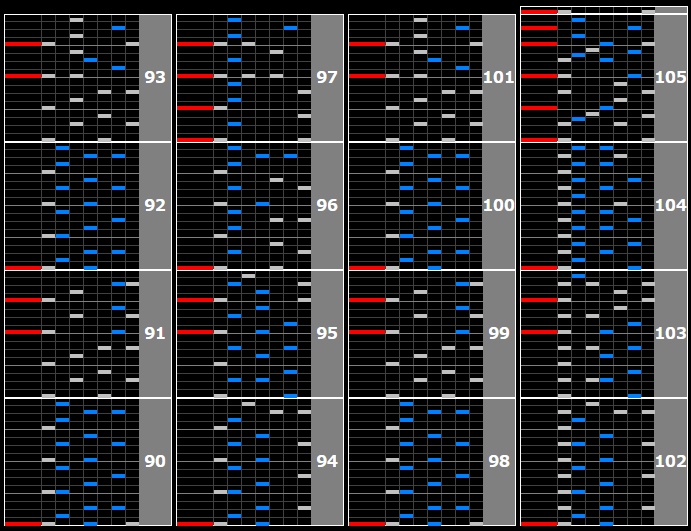Select the note grid of measure 101
This screenshot has width=691, height=531.
(x=416, y=78)
